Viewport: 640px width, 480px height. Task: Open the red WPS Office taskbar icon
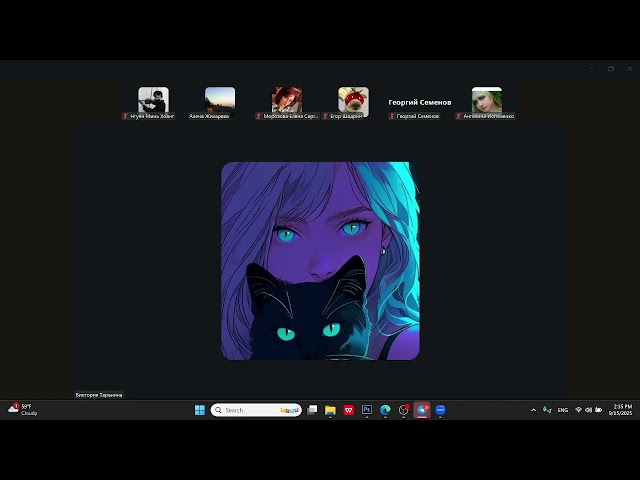click(x=349, y=410)
